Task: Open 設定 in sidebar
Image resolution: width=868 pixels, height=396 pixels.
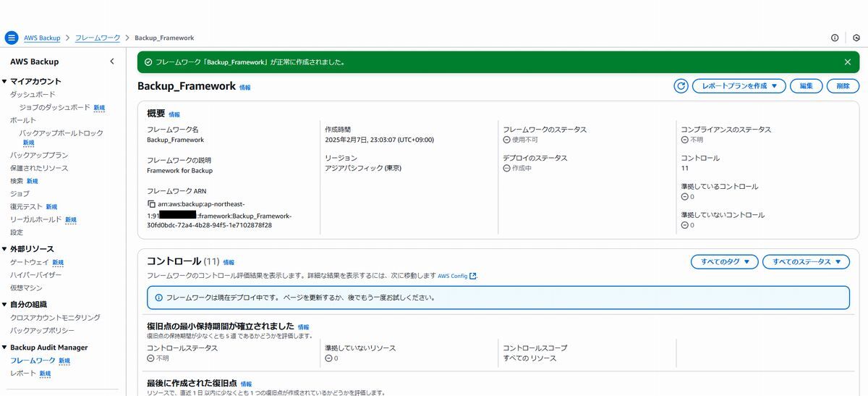Action: 17,232
